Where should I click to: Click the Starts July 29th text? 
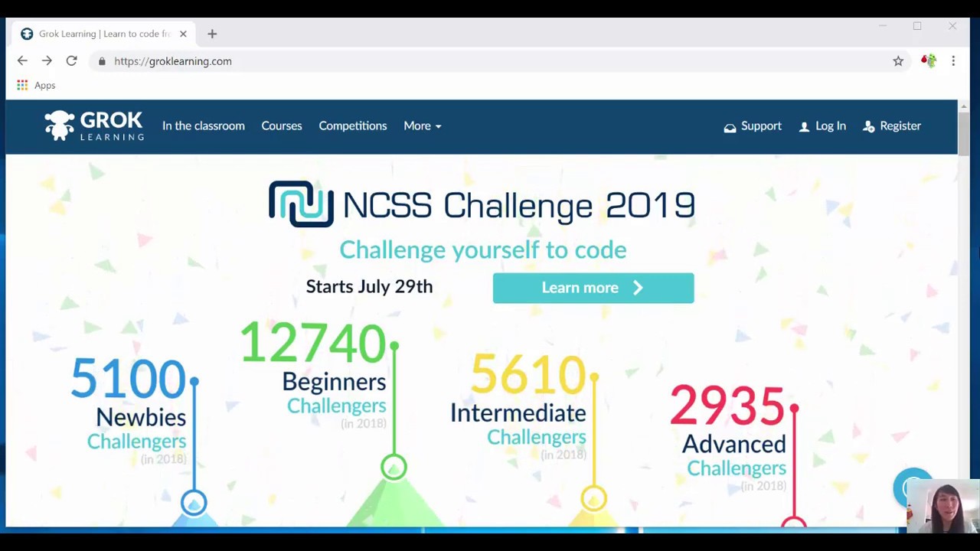click(369, 286)
